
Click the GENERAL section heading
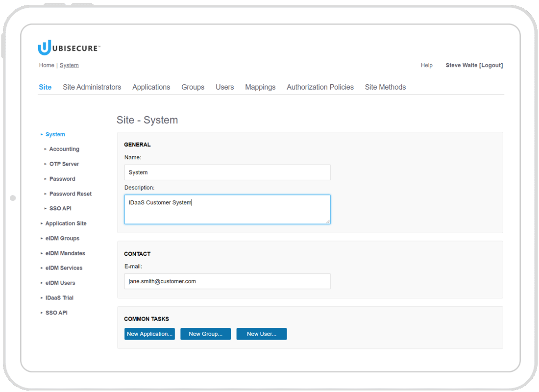tap(138, 145)
